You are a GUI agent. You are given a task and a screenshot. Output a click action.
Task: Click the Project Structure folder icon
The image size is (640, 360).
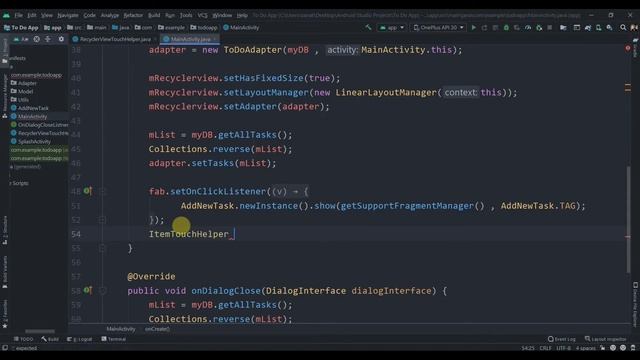(x=563, y=27)
